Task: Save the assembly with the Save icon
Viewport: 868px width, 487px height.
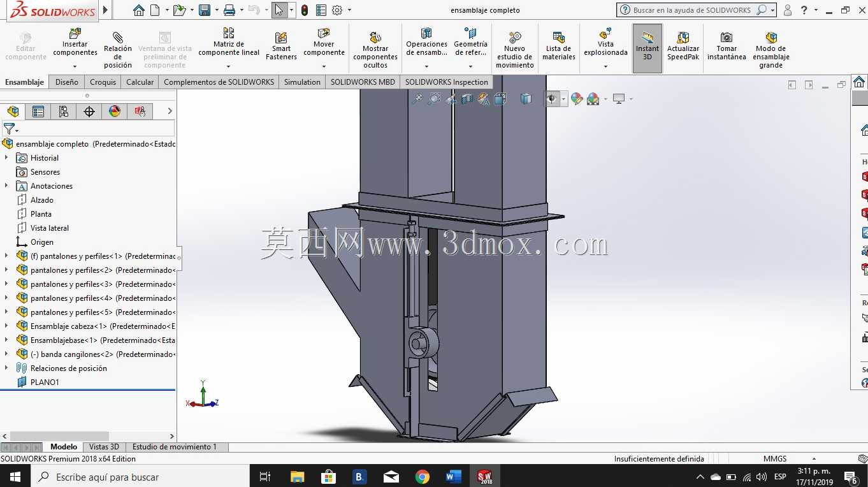Action: [205, 10]
